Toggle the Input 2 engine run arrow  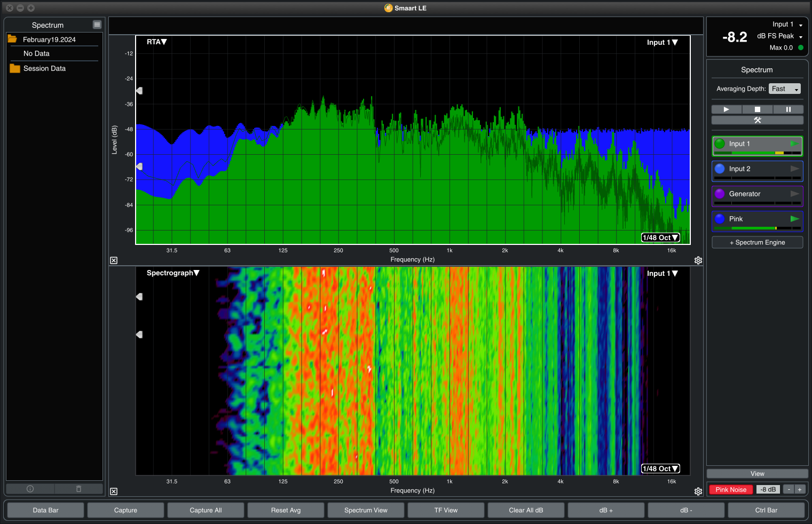click(794, 169)
